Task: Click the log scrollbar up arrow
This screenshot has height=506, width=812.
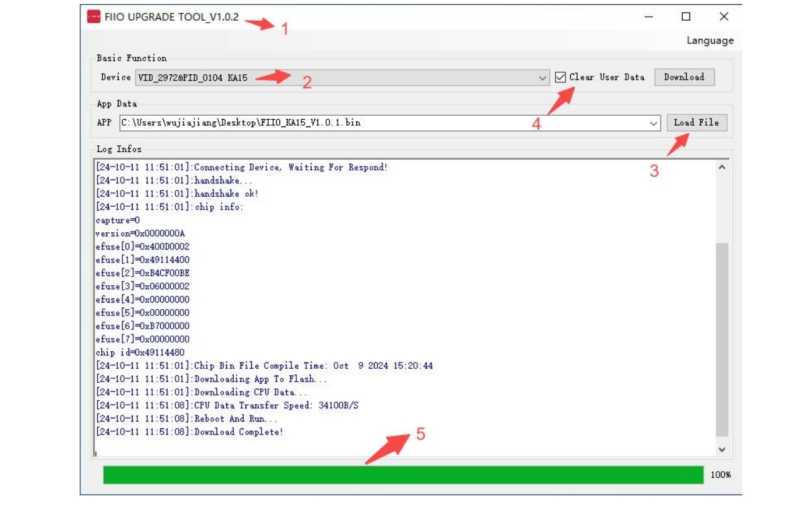Action: click(722, 167)
